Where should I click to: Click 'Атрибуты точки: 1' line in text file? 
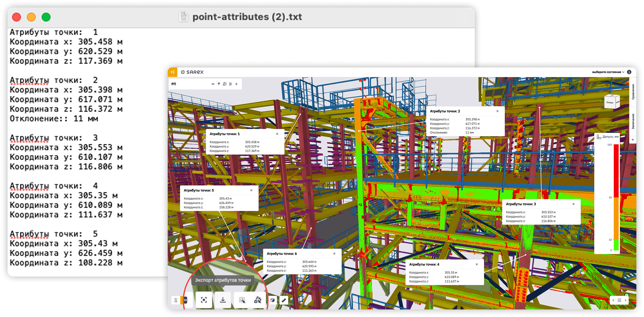click(54, 32)
